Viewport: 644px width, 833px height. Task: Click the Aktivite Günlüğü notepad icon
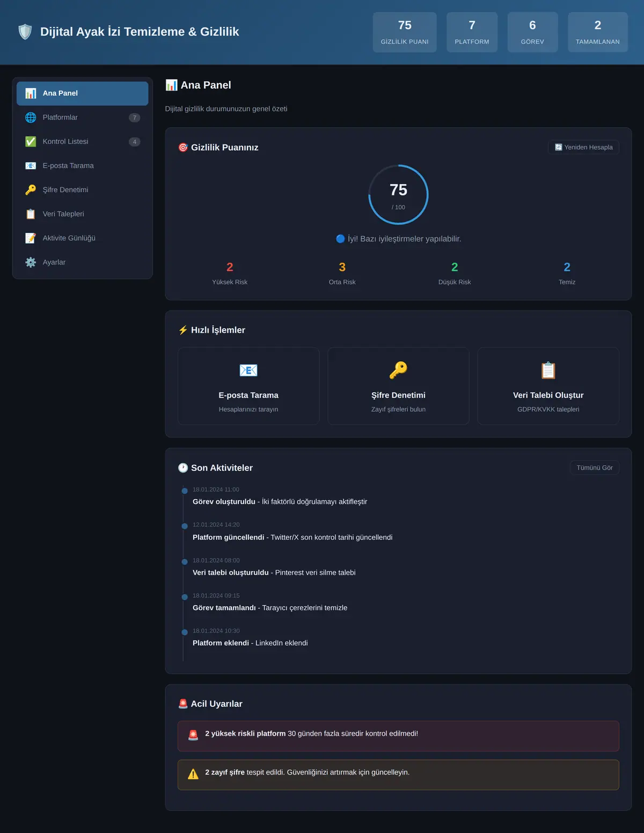[31, 238]
